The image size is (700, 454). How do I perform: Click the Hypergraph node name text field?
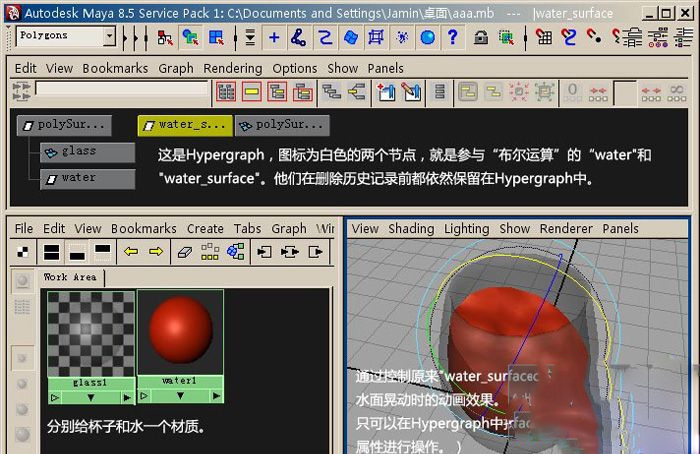pos(121,88)
